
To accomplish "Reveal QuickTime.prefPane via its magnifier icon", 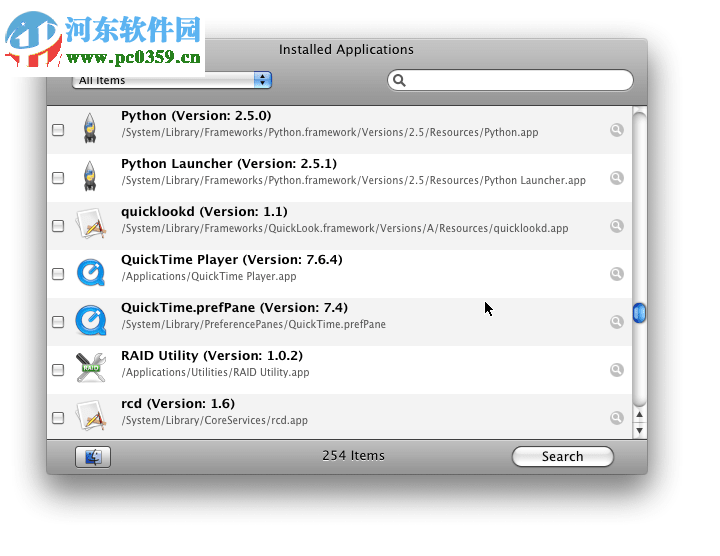I will pos(617,322).
